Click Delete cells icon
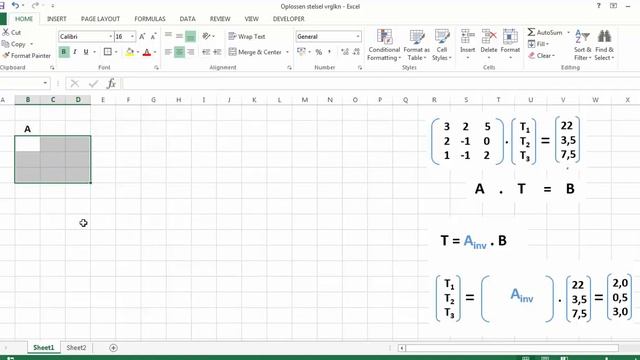The width and height of the screenshot is (640, 360). pyautogui.click(x=489, y=37)
